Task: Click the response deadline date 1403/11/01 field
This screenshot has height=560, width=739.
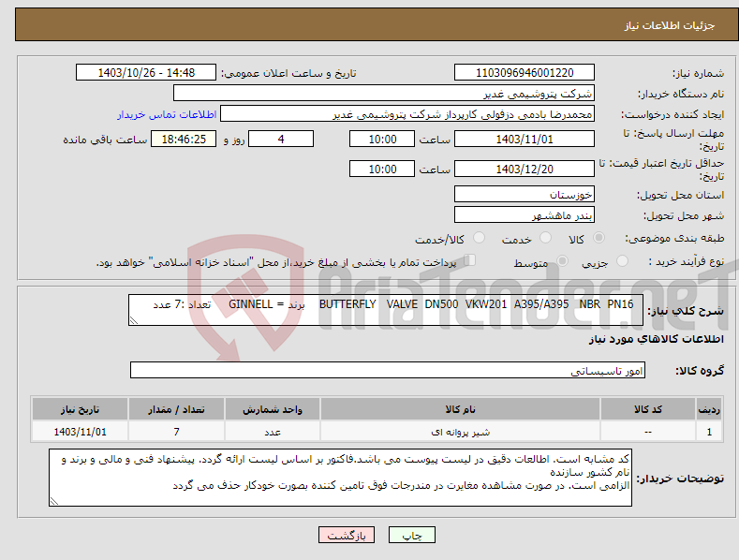Action: click(x=525, y=139)
